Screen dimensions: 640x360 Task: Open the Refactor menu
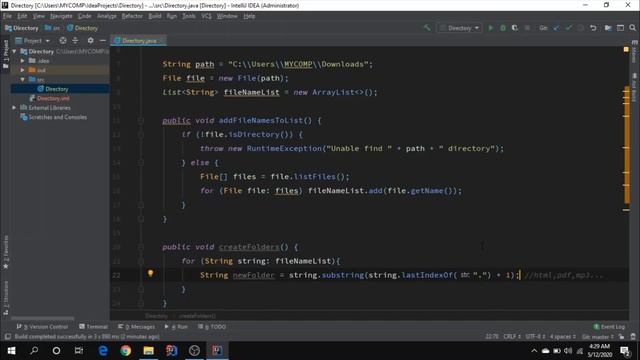132,16
